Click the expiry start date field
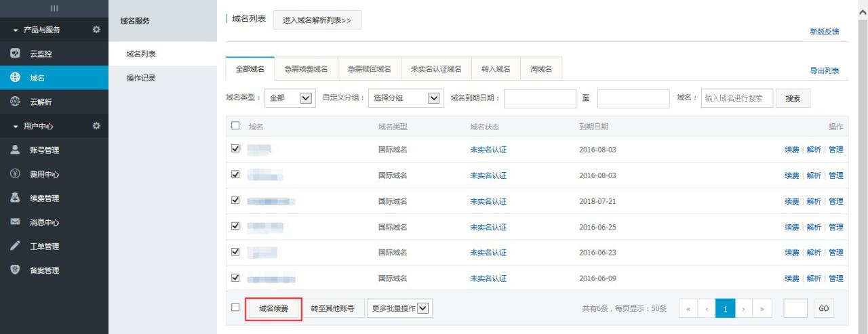Viewport: 868px width, 334px height. [x=540, y=98]
